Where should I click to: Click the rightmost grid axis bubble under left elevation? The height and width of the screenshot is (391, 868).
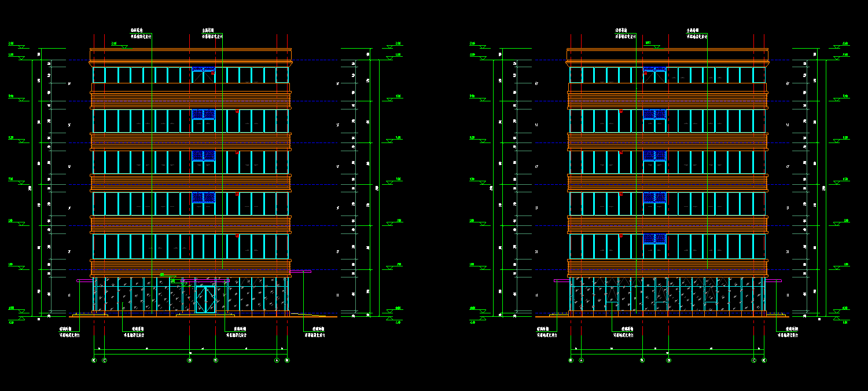(287, 360)
